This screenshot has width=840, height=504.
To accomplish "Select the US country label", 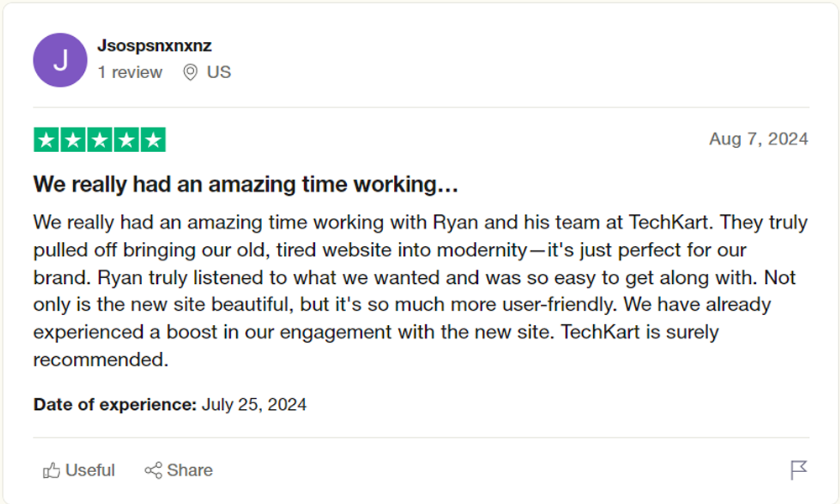I will (218, 72).
